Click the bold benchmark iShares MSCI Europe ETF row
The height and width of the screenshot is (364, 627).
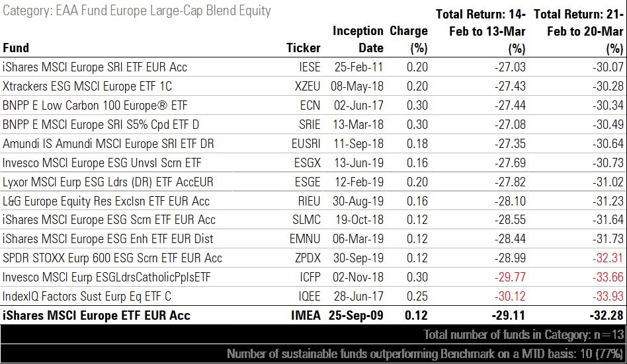point(97,316)
